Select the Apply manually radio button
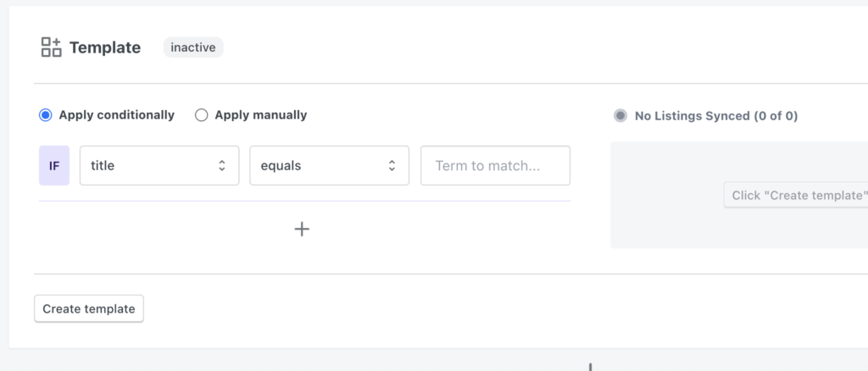The width and height of the screenshot is (868, 371). (202, 115)
